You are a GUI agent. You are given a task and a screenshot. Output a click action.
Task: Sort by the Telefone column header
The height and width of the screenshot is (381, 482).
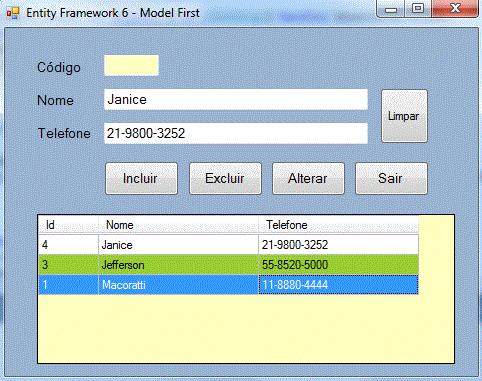tap(338, 225)
